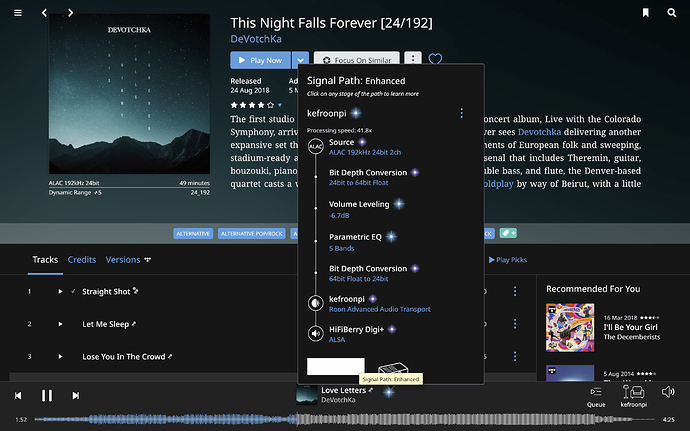Click the Devotchka link in album review
The image size is (690, 431).
(x=539, y=132)
